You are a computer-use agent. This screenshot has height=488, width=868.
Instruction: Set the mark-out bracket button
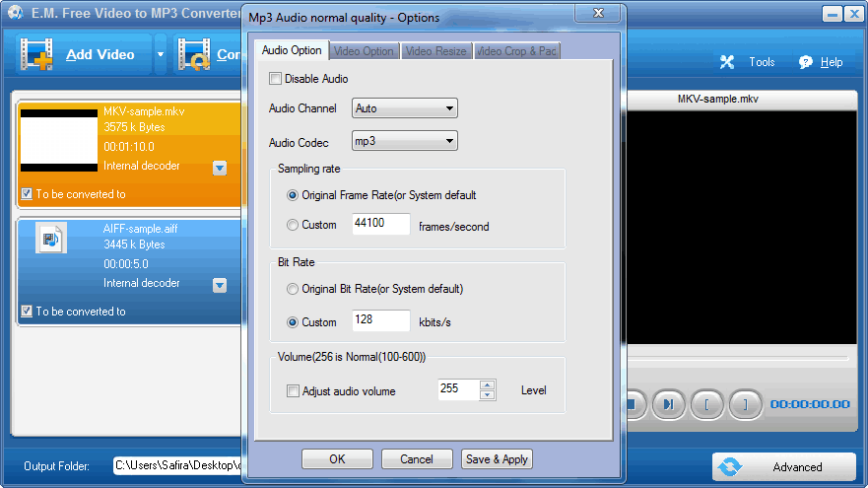pos(745,404)
